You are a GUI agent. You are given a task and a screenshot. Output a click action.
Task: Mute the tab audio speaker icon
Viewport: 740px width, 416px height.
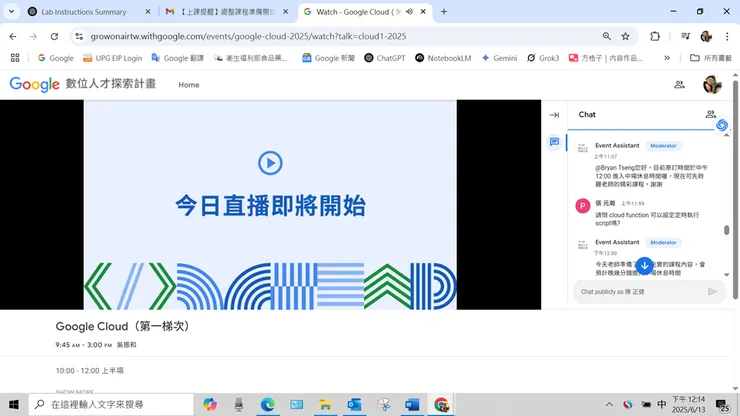[x=409, y=12]
